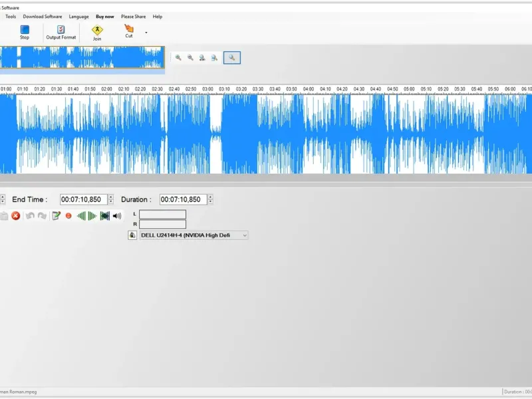Image resolution: width=532 pixels, height=399 pixels.
Task: Click Please Share in menu bar
Action: tap(133, 17)
